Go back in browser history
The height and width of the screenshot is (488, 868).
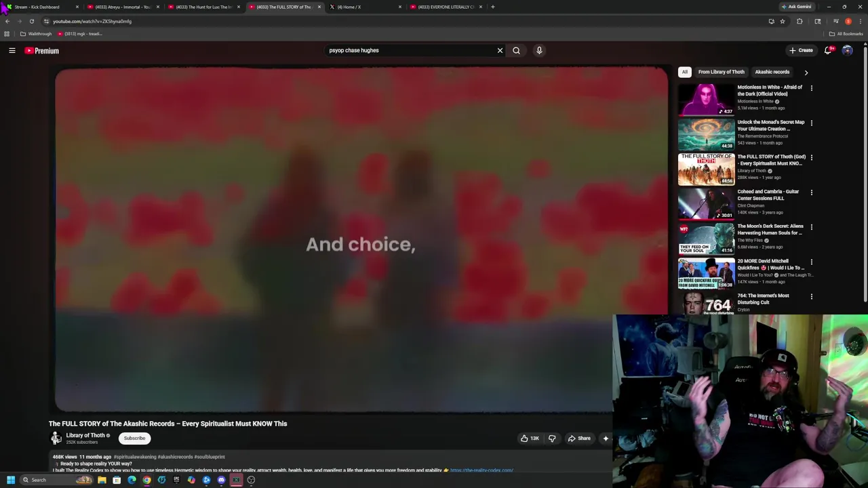[x=7, y=21]
